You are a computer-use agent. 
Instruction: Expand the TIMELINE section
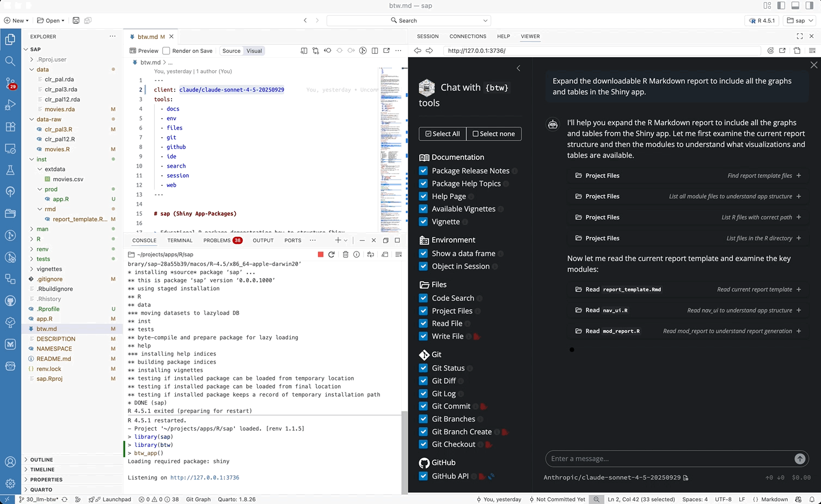point(42,470)
